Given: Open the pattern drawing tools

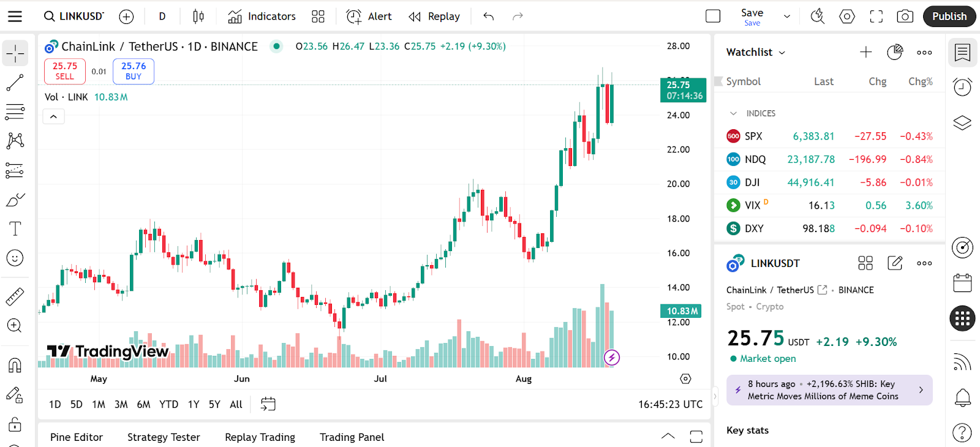Looking at the screenshot, I should tap(15, 141).
